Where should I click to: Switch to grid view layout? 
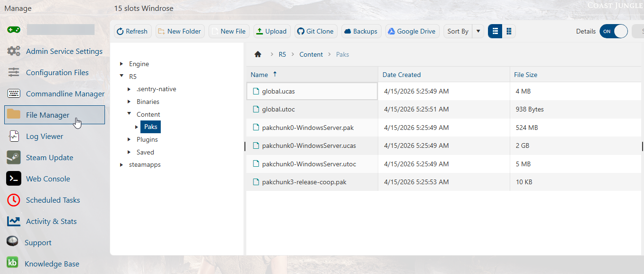[509, 31]
